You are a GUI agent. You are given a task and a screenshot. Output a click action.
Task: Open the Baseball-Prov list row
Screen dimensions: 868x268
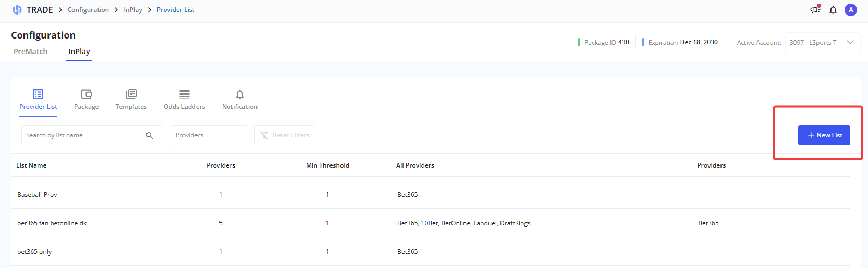(37, 195)
